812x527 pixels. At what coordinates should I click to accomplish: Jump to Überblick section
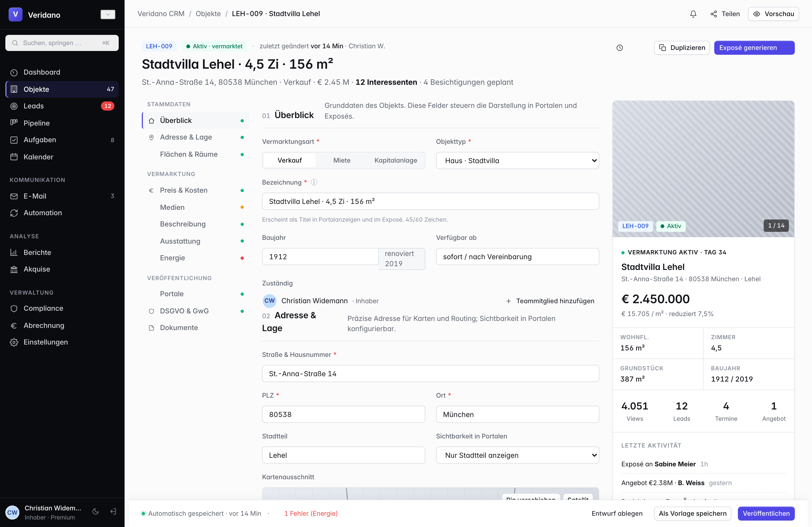click(195, 120)
